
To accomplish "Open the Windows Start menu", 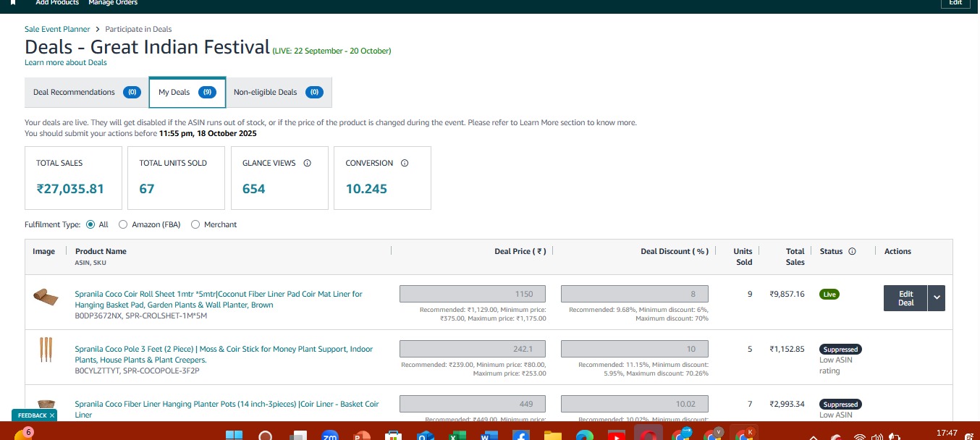I will pos(234,436).
